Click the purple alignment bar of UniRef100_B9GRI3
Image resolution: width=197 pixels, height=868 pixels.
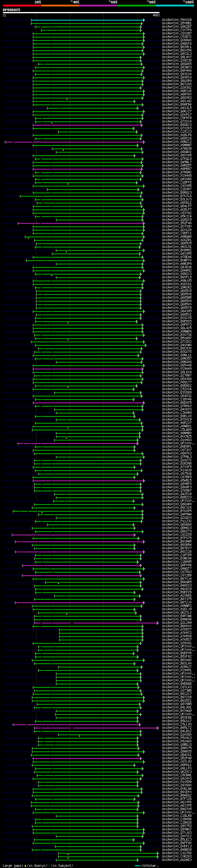(88, 125)
